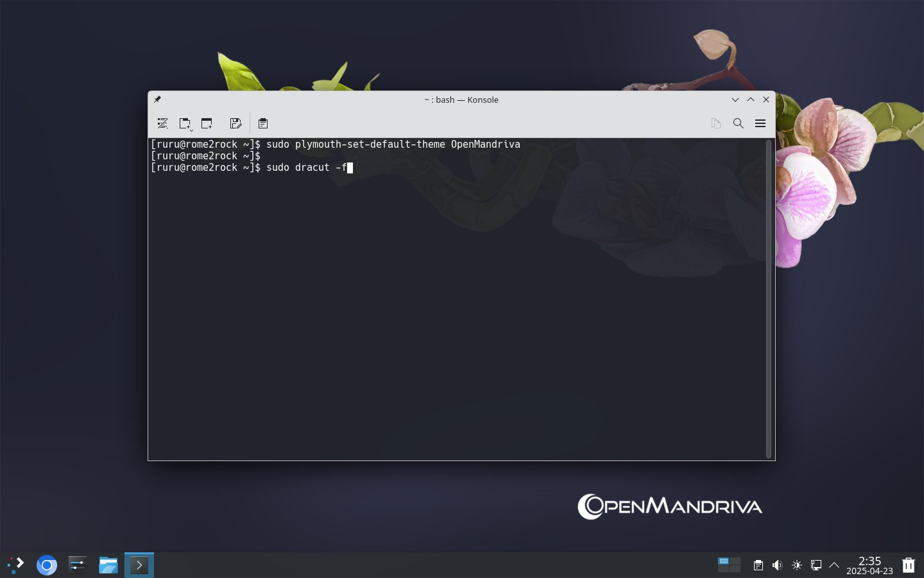Open the KDE application launcher
Screen dimensions: 924x578
click(x=16, y=565)
